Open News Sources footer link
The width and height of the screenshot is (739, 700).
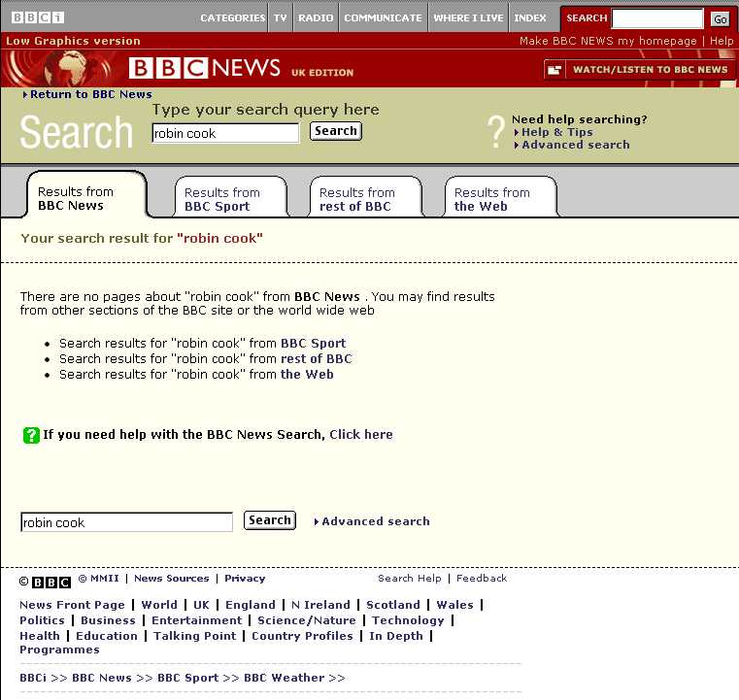point(172,579)
